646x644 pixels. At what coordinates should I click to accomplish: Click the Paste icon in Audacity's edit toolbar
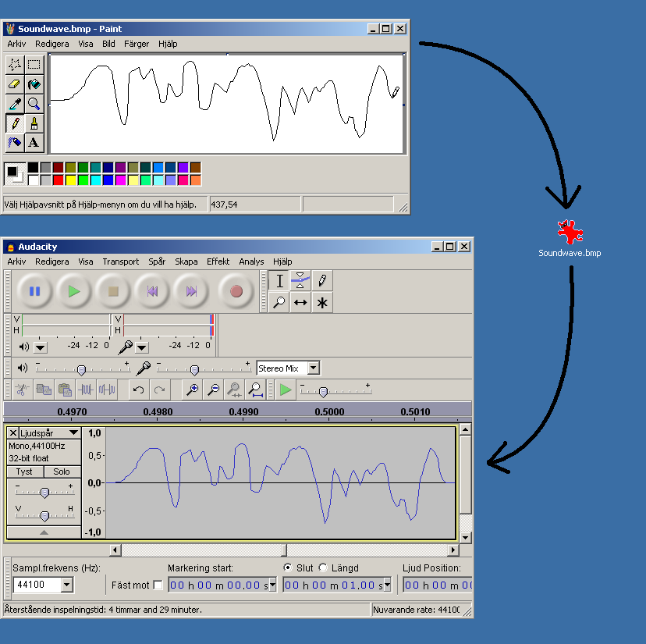pos(65,390)
